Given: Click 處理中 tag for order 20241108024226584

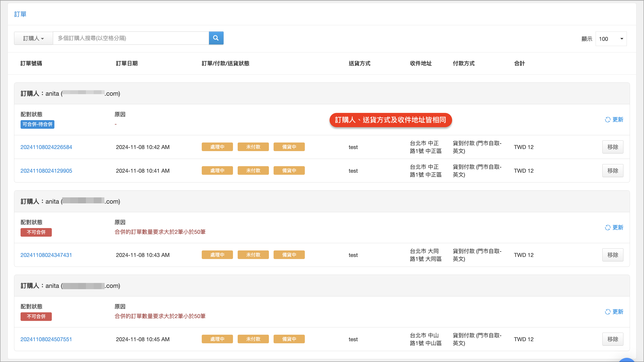Looking at the screenshot, I should point(217,147).
